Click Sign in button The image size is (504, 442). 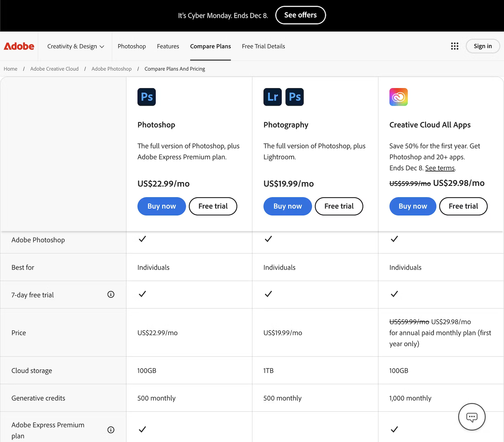[x=483, y=46]
